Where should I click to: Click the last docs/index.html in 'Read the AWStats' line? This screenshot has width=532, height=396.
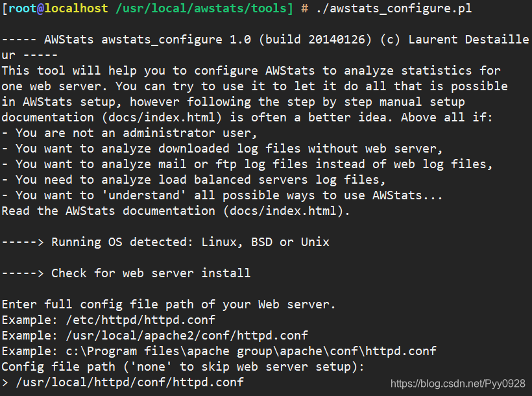[284, 211]
